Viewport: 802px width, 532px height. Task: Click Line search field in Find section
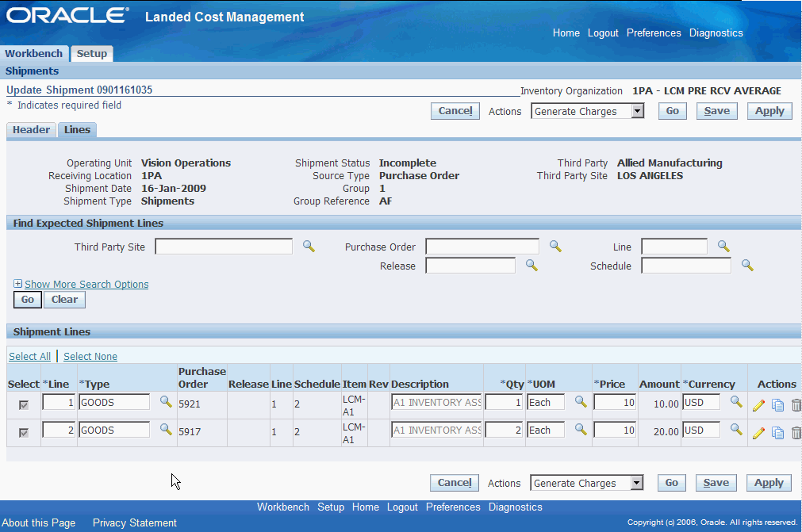click(674, 247)
